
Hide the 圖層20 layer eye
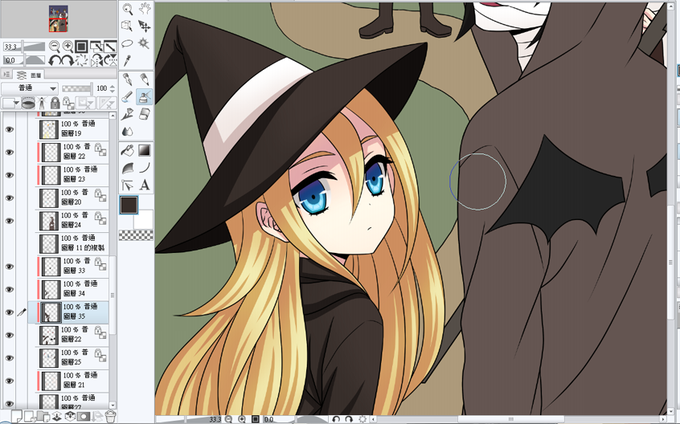point(10,198)
